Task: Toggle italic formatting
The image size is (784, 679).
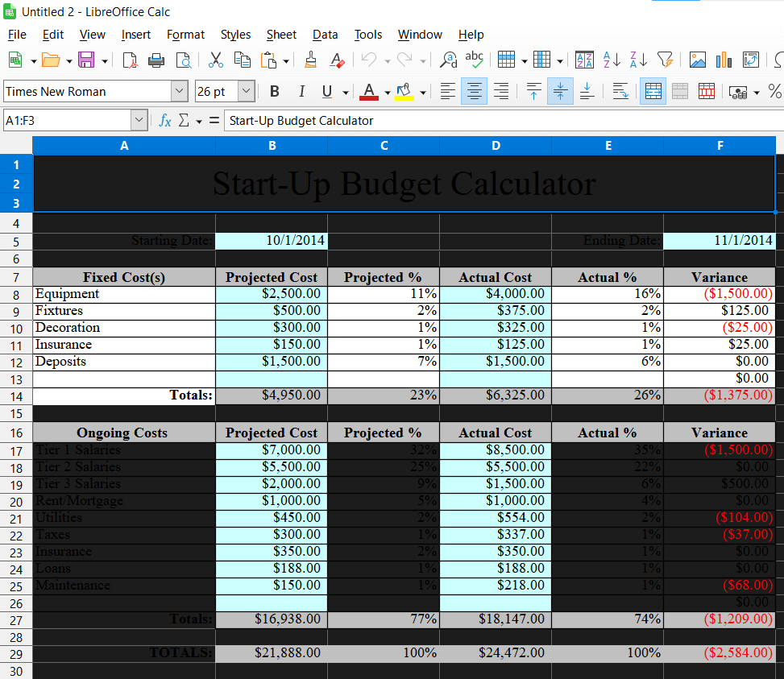Action: pos(301,91)
